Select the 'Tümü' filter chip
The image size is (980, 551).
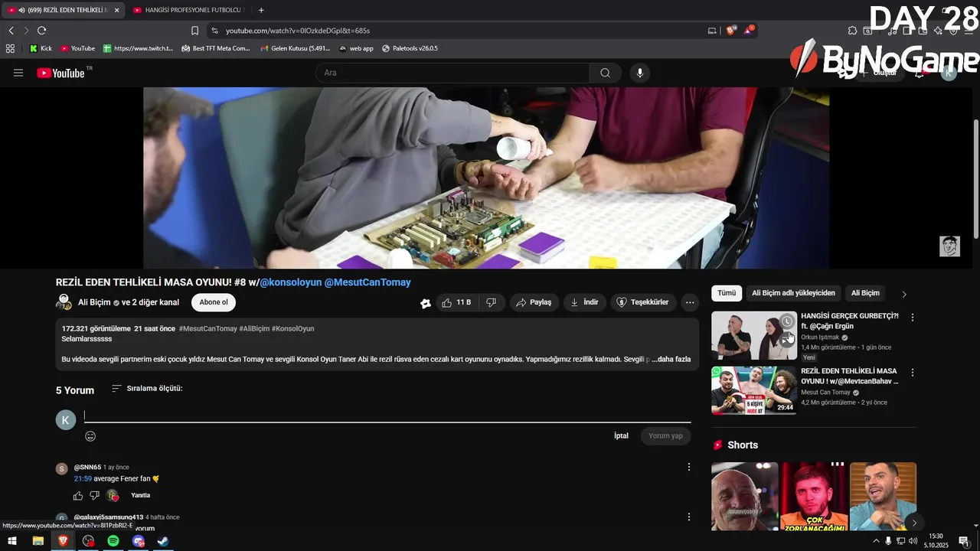coord(727,293)
